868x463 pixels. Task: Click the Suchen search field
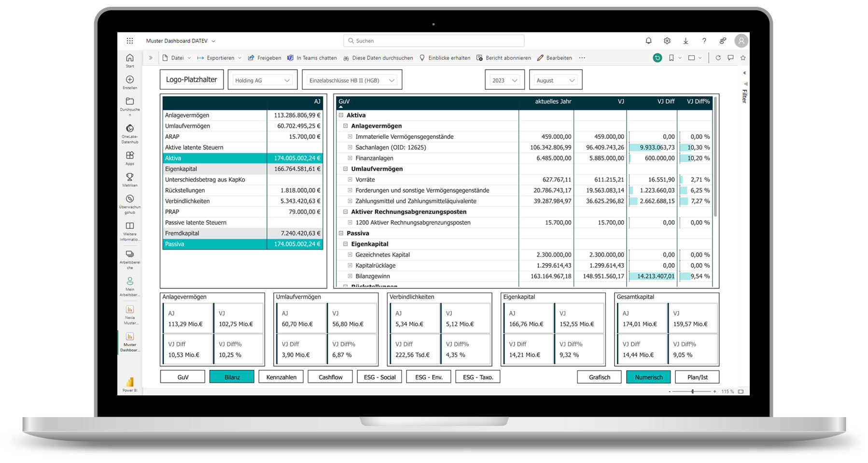(x=433, y=41)
